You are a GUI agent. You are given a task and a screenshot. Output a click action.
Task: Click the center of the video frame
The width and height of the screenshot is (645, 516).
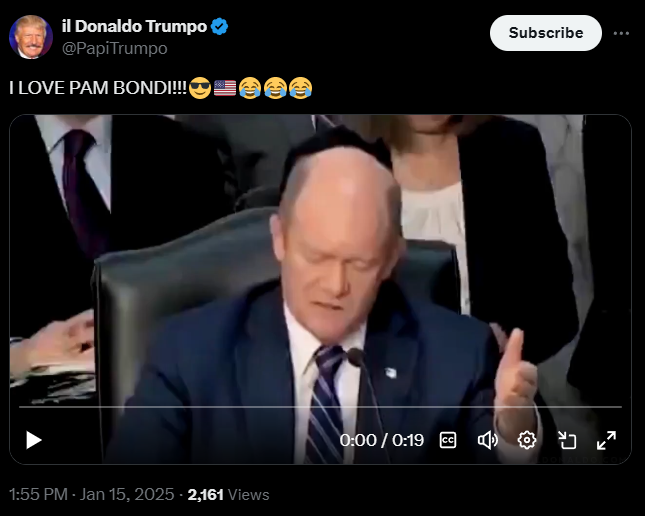pyautogui.click(x=320, y=289)
